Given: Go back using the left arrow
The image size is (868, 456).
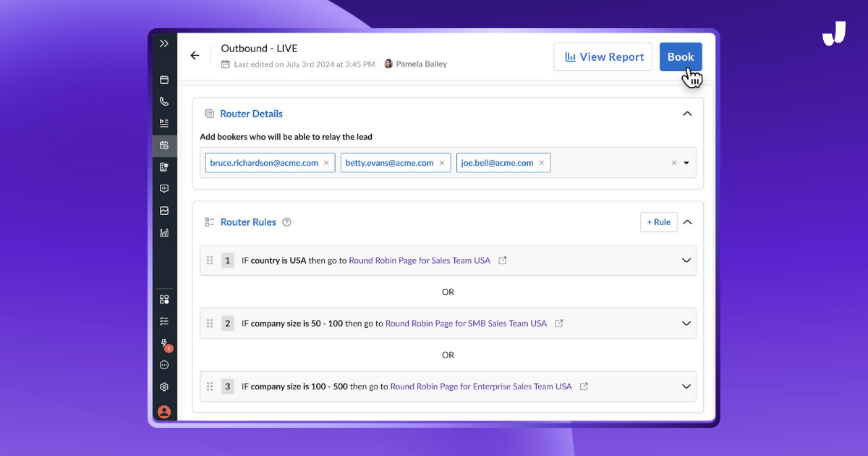Looking at the screenshot, I should (x=195, y=56).
